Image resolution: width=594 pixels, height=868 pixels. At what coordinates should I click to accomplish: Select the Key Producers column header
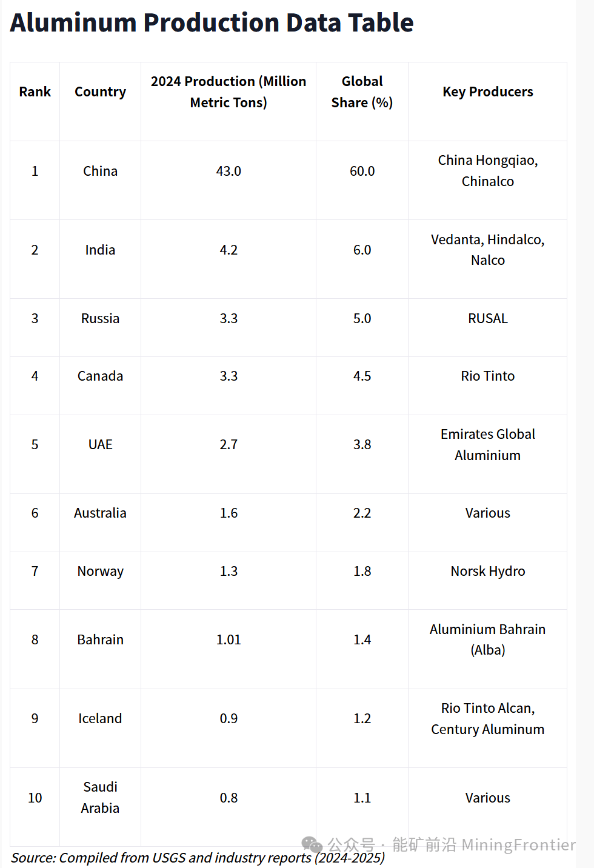pyautogui.click(x=487, y=92)
